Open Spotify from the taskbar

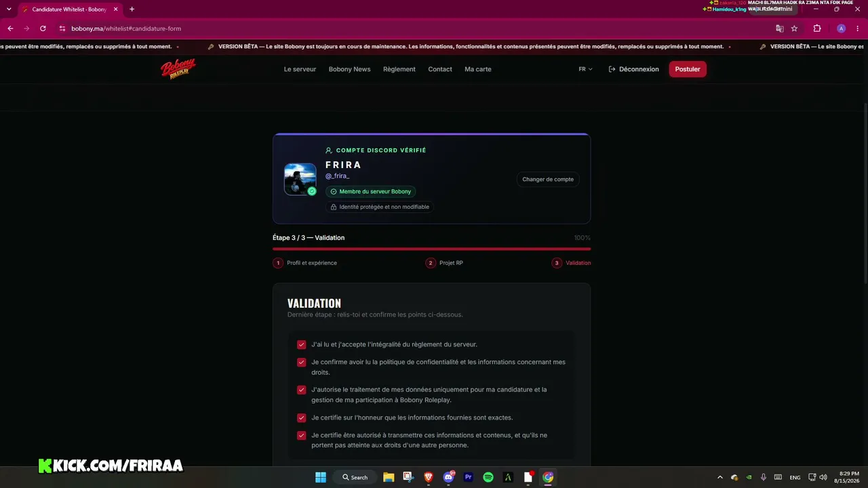tap(488, 477)
